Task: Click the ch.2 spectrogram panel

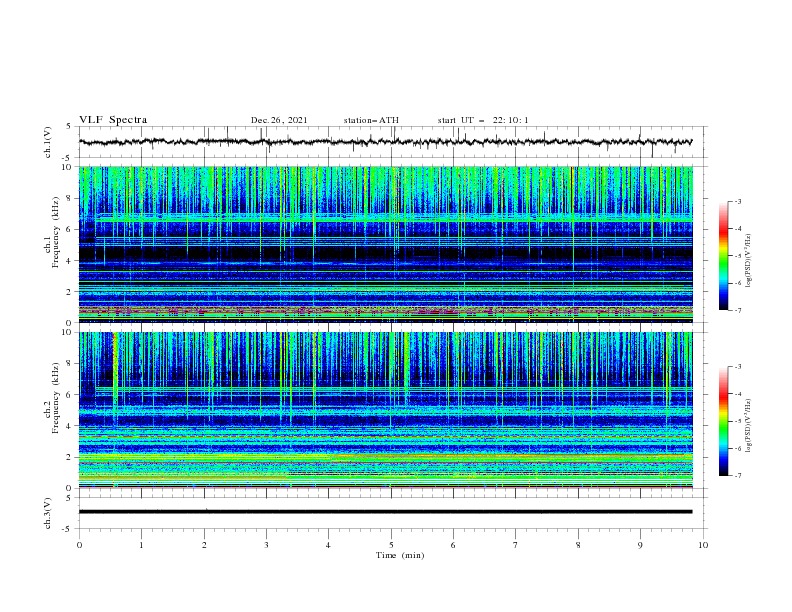Action: click(386, 410)
